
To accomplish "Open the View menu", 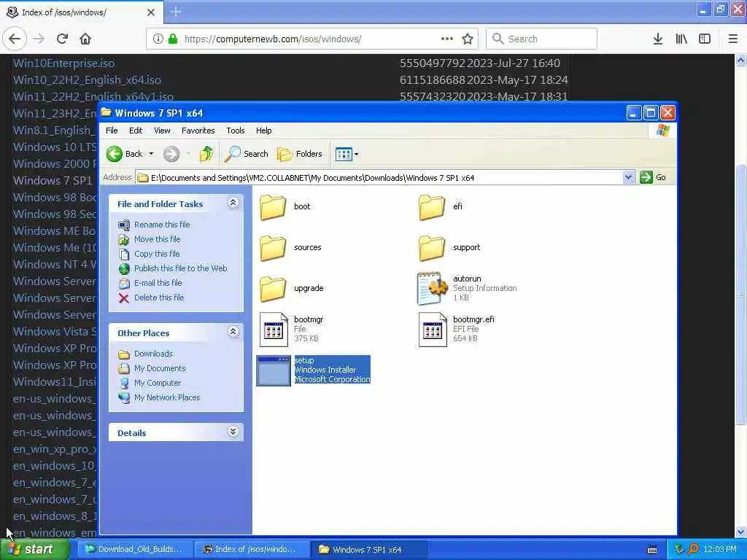I will pos(162,131).
